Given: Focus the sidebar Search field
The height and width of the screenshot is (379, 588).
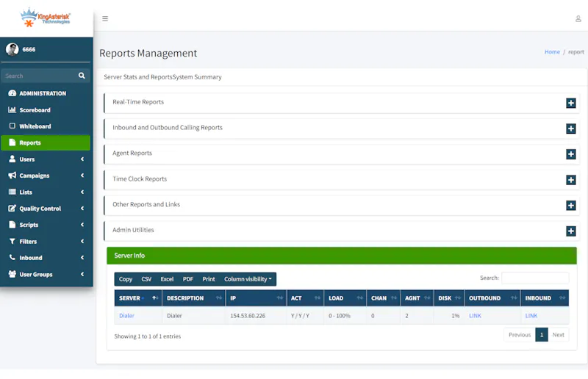Looking at the screenshot, I should 39,76.
